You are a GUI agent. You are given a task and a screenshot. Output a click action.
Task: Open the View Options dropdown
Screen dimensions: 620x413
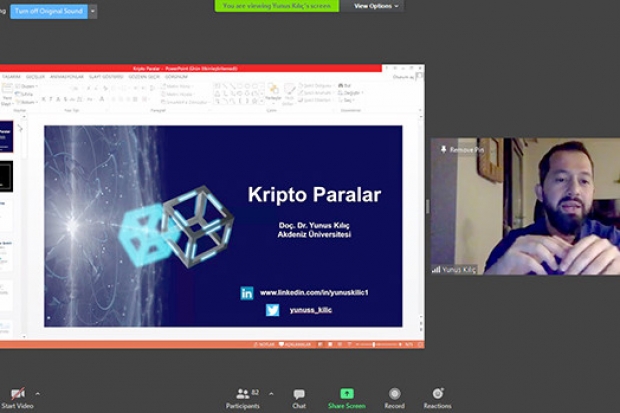point(376,6)
